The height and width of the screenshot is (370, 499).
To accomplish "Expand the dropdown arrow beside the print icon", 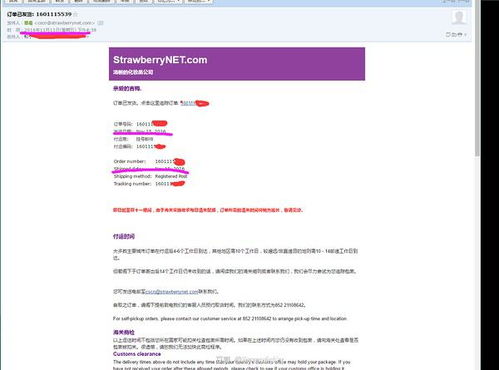I will coord(465,34).
